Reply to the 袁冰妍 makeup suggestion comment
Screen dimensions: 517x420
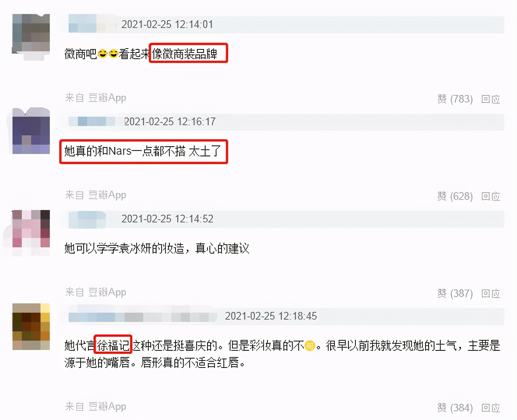(x=491, y=294)
